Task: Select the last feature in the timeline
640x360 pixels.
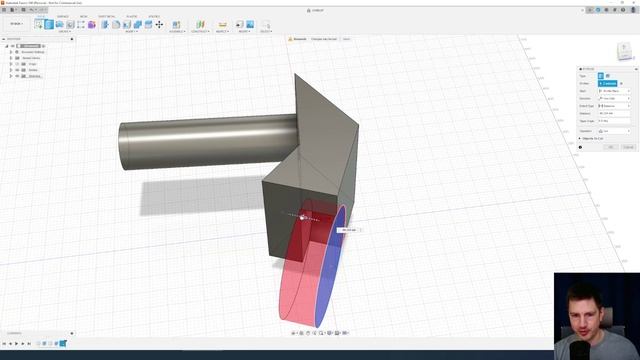Action: pyautogui.click(x=63, y=344)
